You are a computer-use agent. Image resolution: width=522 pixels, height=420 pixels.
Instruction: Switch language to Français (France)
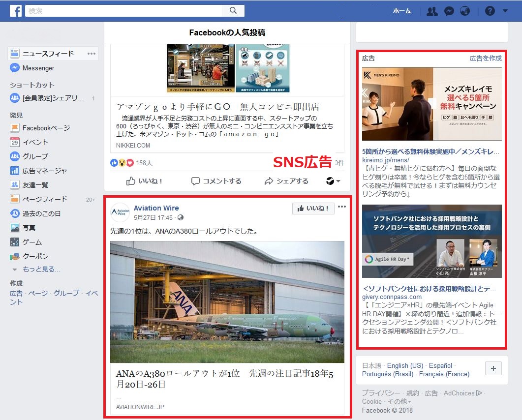coord(444,374)
